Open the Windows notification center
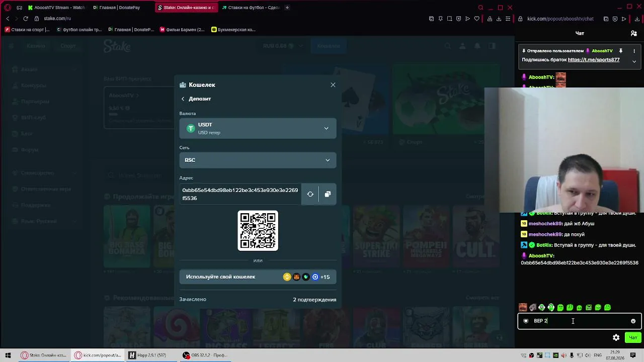644x362 pixels. [x=633, y=355]
